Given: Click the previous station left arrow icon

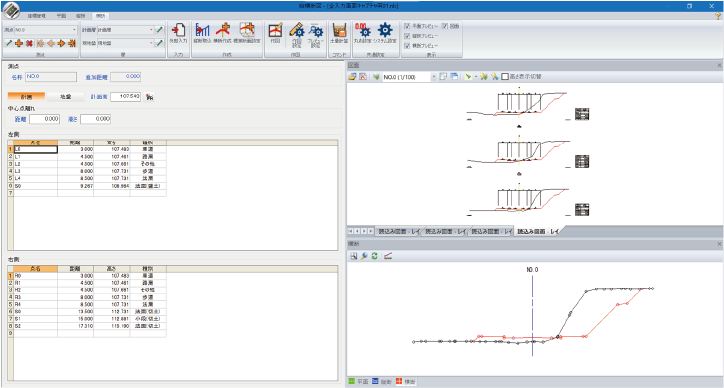Looking at the screenshot, I should (51, 43).
